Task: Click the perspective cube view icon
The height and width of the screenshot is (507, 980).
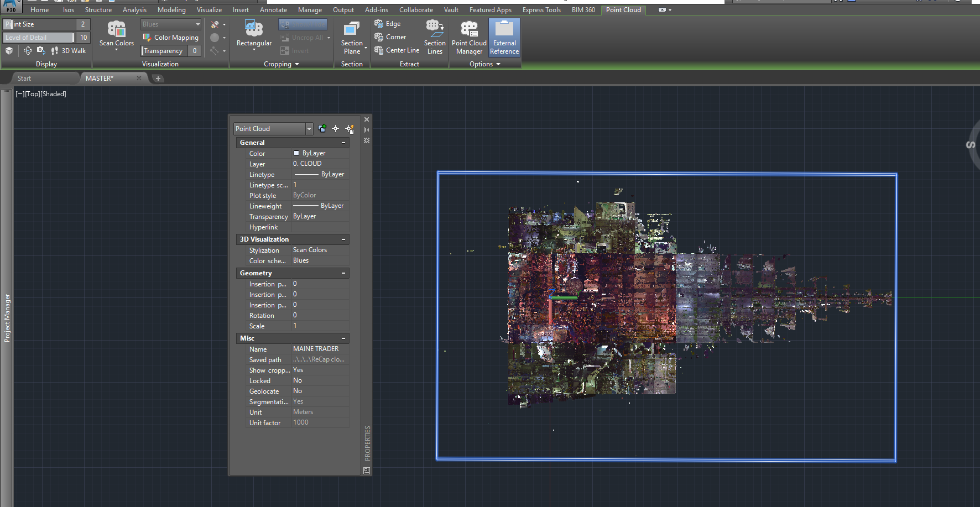Action: point(9,51)
